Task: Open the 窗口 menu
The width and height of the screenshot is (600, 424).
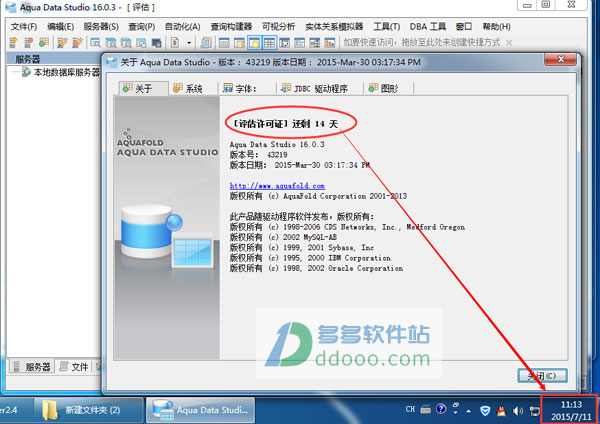Action: [464, 26]
